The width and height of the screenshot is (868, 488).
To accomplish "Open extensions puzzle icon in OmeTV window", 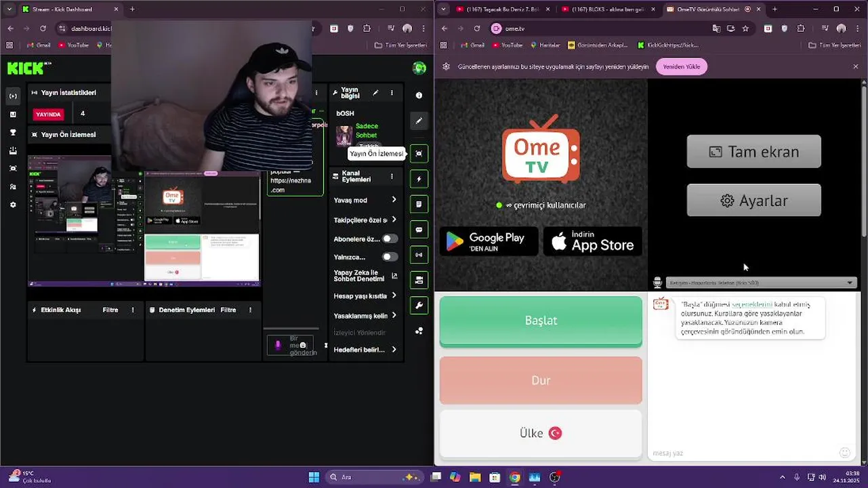I will (x=801, y=28).
